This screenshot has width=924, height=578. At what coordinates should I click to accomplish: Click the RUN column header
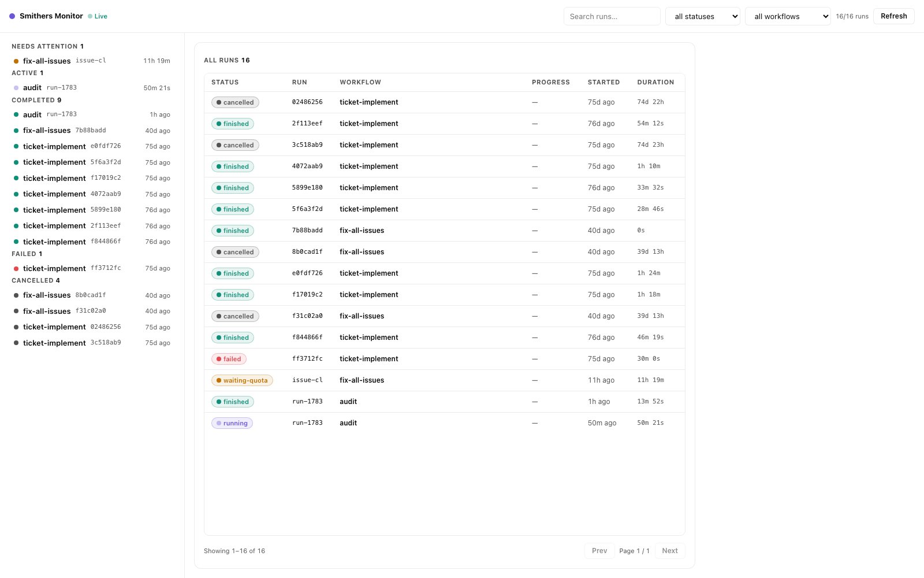point(300,82)
